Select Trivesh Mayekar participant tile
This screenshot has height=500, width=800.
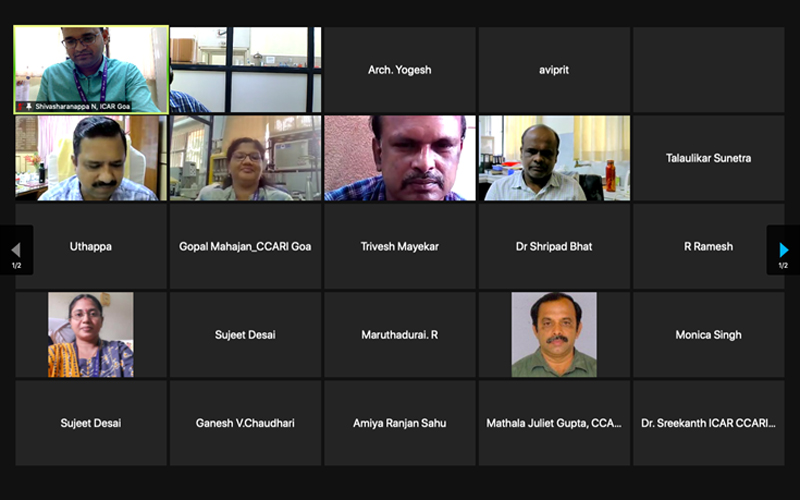[399, 246]
